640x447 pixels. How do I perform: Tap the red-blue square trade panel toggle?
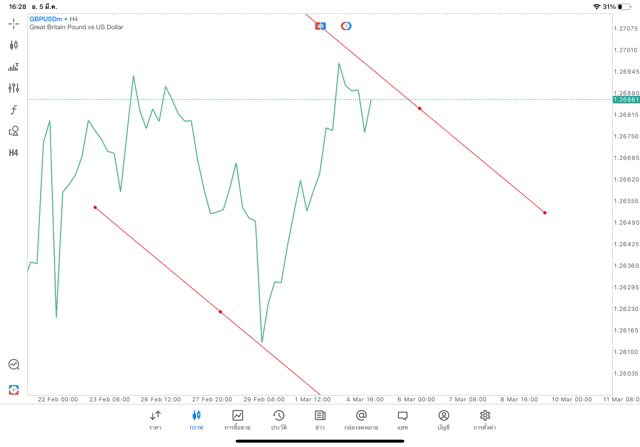pyautogui.click(x=321, y=26)
